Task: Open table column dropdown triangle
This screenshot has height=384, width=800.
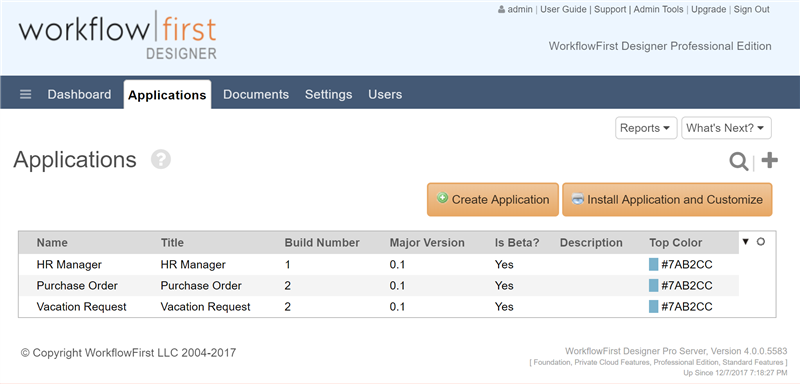Action: 745,242
